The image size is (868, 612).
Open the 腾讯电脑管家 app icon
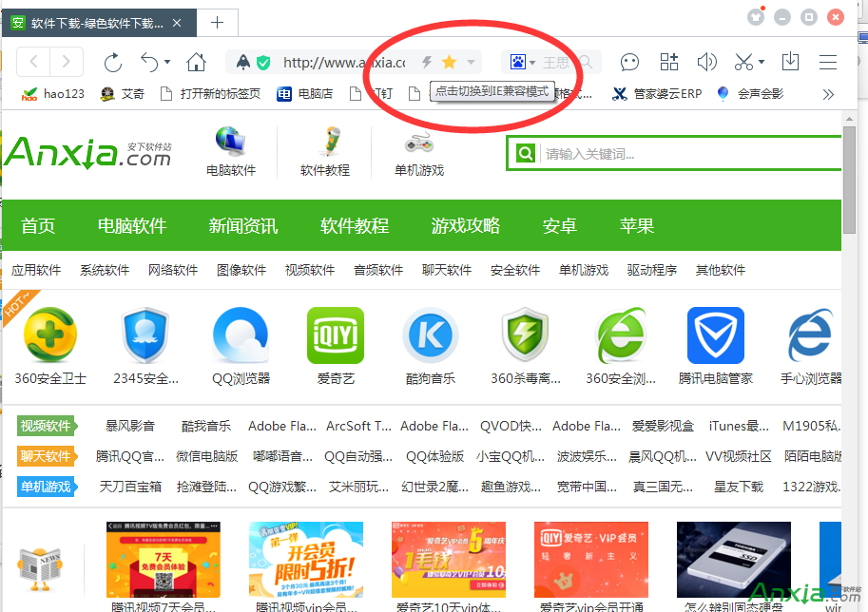pos(716,335)
